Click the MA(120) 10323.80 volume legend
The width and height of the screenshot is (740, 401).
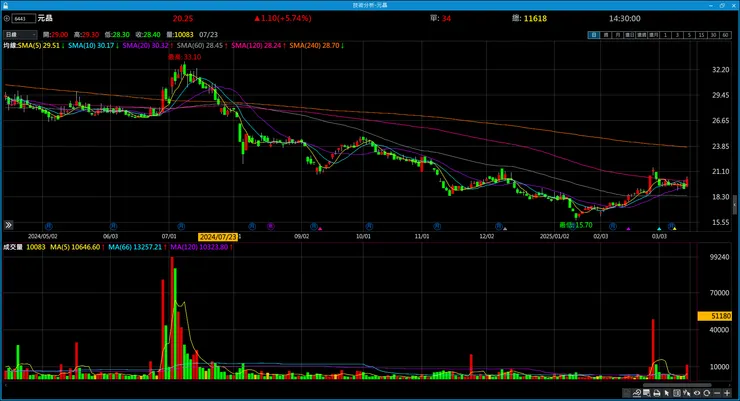199,247
